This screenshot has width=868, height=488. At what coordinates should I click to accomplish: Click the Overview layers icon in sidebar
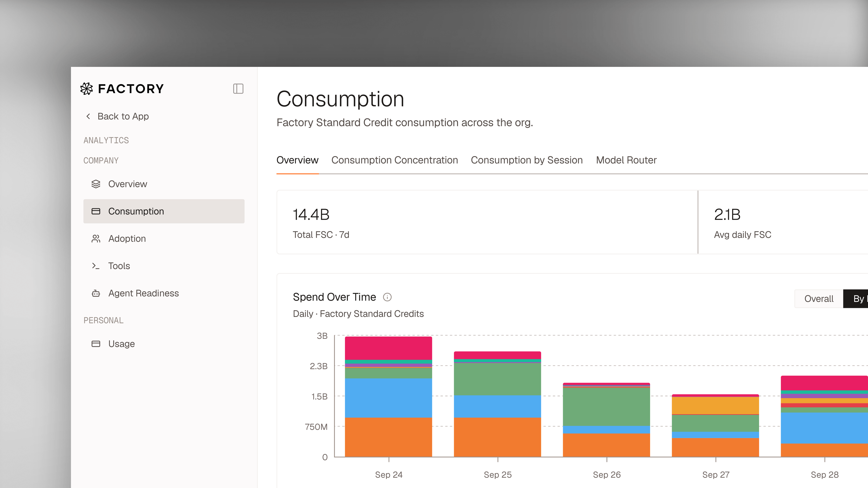[96, 184]
